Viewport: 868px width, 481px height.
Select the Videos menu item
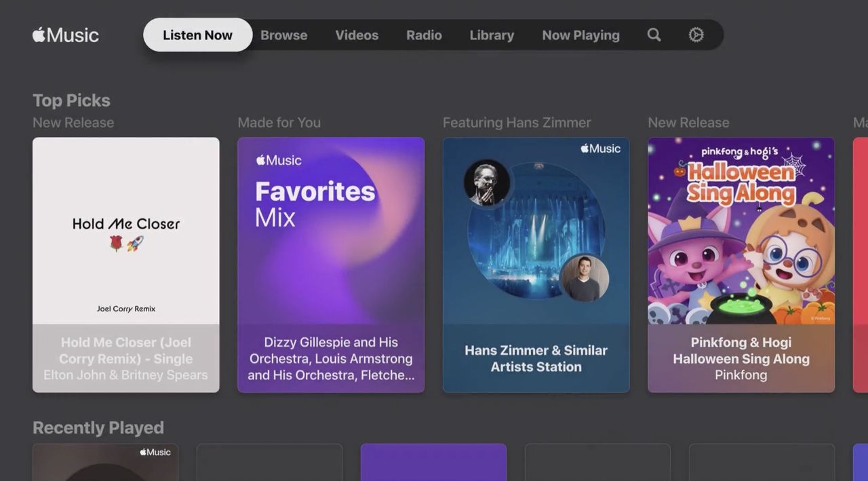click(357, 35)
